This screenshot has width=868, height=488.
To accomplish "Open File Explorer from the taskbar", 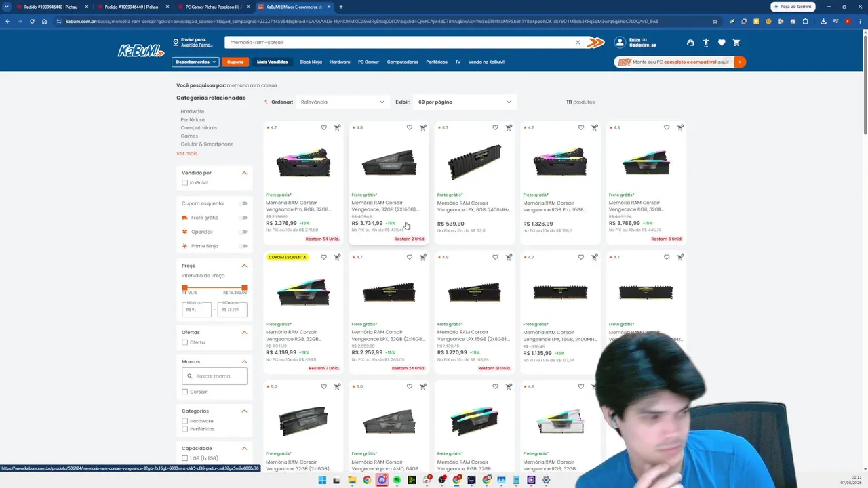I will (x=352, y=480).
